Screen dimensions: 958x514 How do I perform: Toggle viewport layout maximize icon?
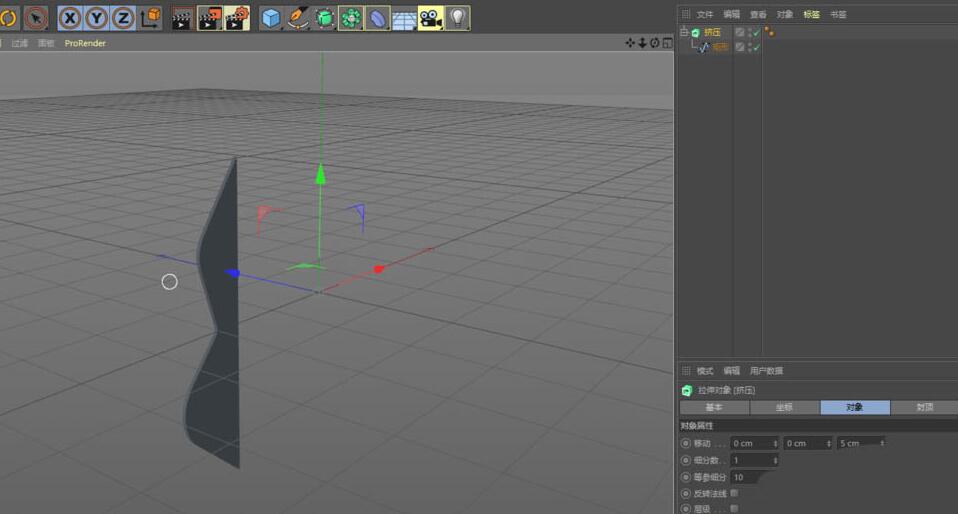click(667, 43)
